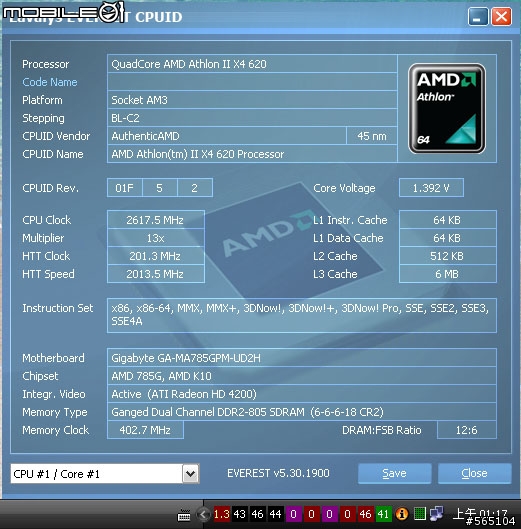The image size is (521, 529).
Task: Expand hidden tray icons with the chevron
Action: click(203, 514)
